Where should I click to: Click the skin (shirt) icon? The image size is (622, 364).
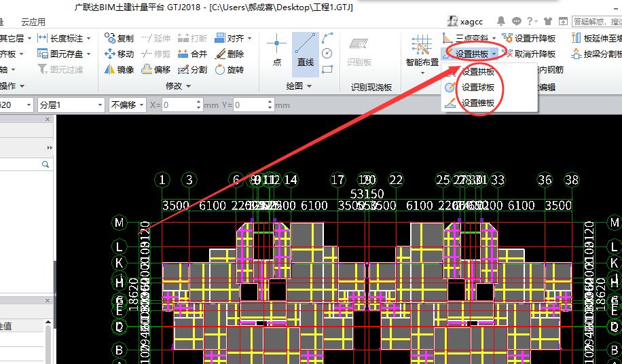pos(548,21)
